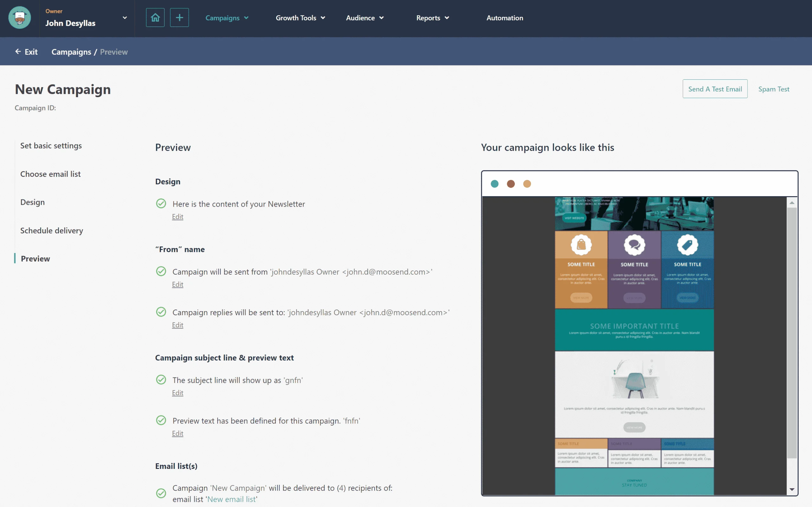Click the 'Your campaign looks like this' heading
The image size is (812, 507).
pos(547,148)
